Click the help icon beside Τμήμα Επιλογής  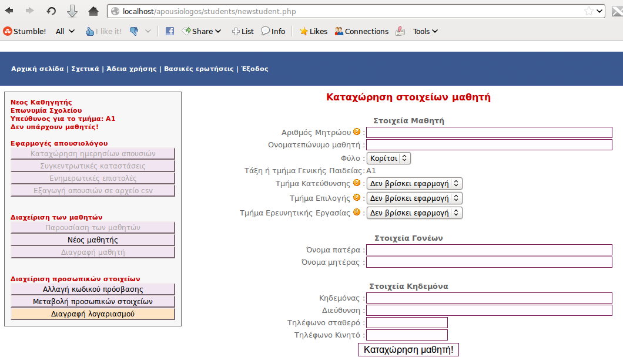[356, 198]
